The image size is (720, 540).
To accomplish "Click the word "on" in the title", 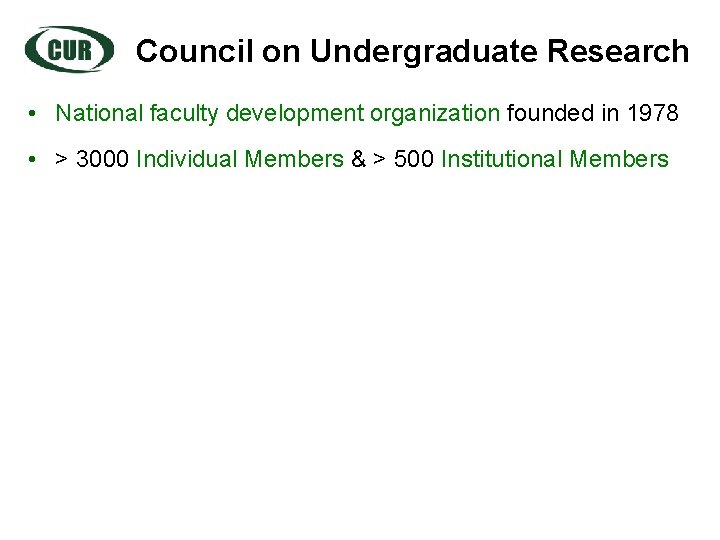I will pyautogui.click(x=282, y=51).
